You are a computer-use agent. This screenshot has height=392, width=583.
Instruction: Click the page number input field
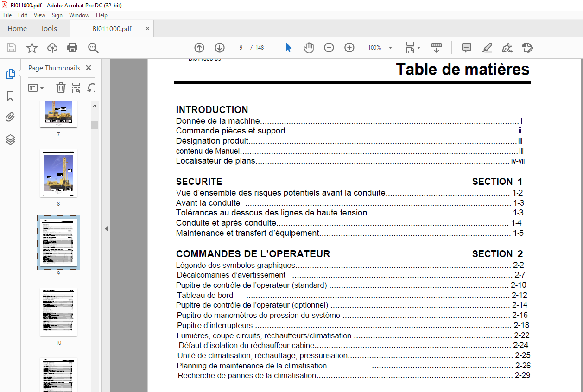(241, 48)
